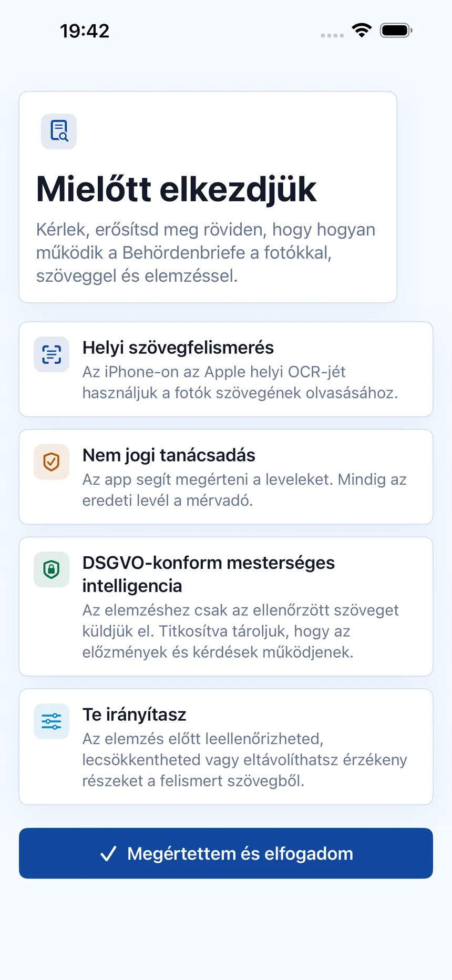
Task: Tap DSGVO-konform mesterséges intelligencia heading
Action: tap(209, 574)
